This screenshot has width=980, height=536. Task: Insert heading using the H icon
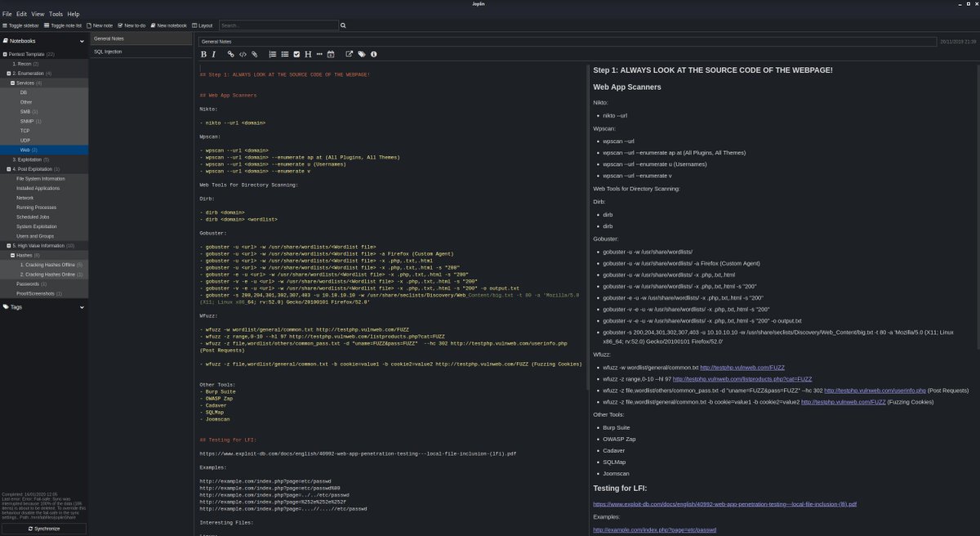tap(308, 54)
